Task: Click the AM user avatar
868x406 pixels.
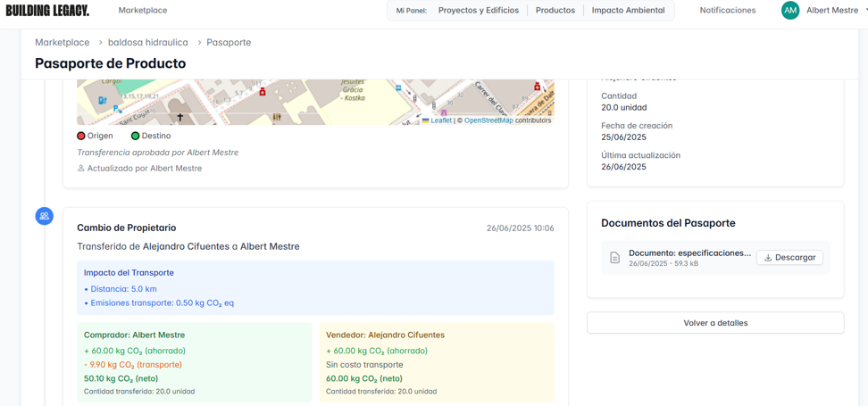Action: [789, 11]
